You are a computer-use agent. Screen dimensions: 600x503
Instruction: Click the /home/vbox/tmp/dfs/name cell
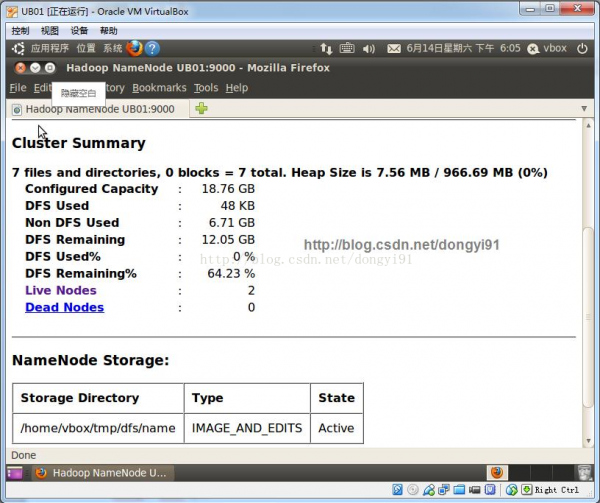tap(98, 428)
